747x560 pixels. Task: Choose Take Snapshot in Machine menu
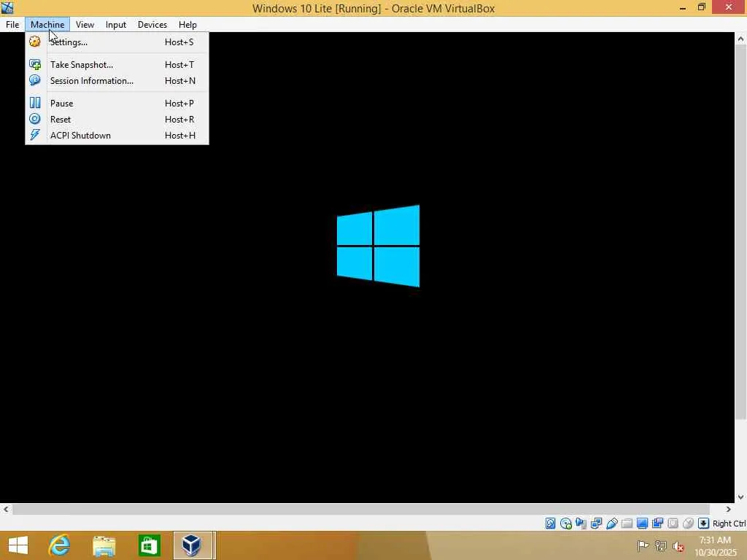click(x=117, y=64)
